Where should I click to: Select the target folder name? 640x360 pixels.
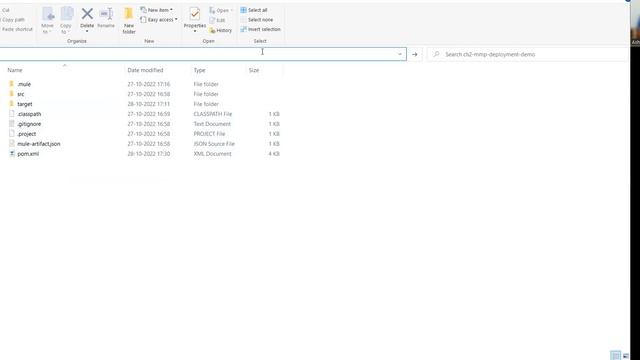25,104
